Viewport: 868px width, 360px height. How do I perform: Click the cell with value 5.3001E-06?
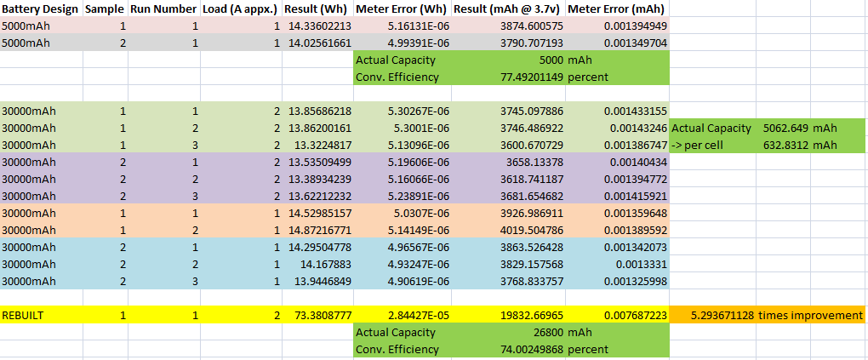403,128
